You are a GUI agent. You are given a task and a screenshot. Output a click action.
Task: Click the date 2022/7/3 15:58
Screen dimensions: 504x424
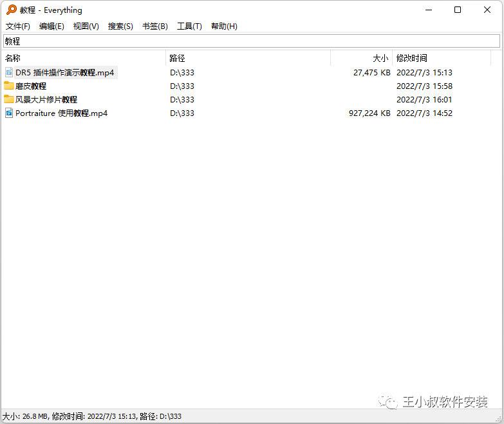(x=424, y=86)
